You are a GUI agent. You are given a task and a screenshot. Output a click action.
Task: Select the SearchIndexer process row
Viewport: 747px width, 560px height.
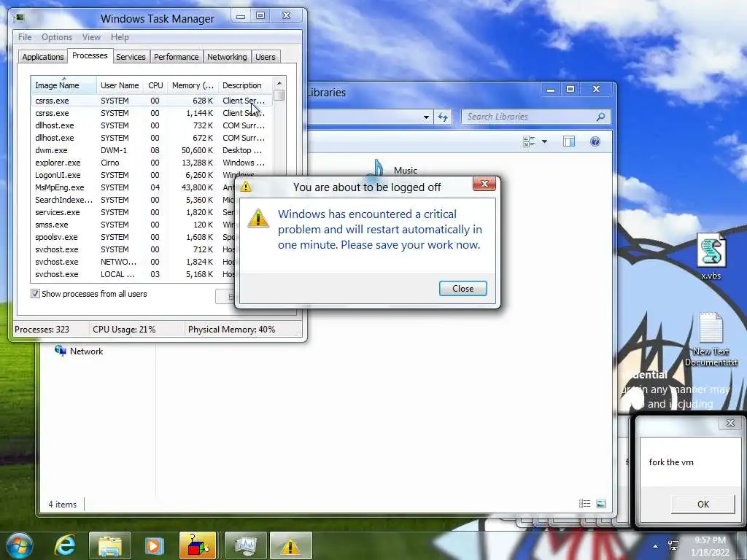pyautogui.click(x=133, y=200)
